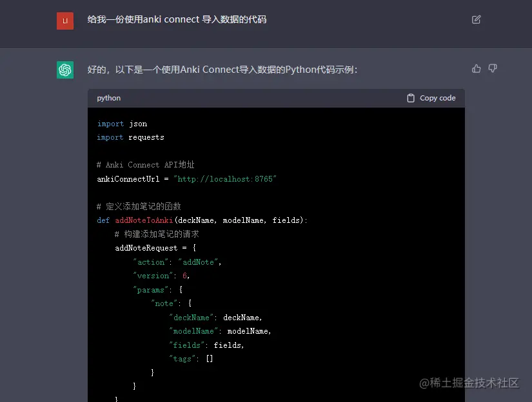The width and height of the screenshot is (532, 402).
Task: Click the "tags": [] entry in the code
Action: click(x=190, y=358)
